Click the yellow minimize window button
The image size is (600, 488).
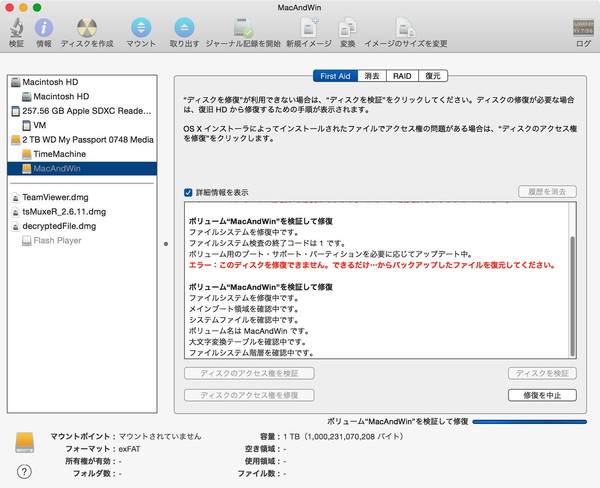coord(23,7)
